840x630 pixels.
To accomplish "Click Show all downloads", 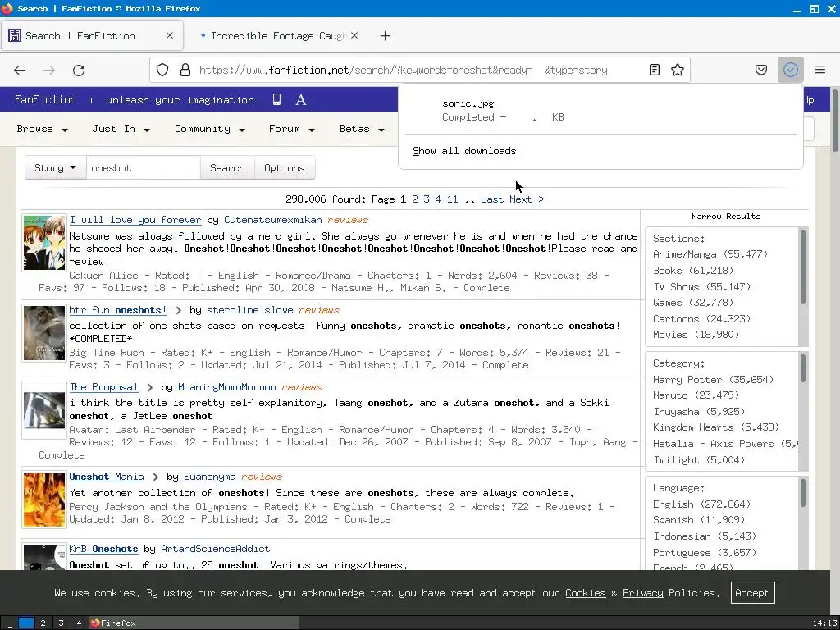I will 464,151.
